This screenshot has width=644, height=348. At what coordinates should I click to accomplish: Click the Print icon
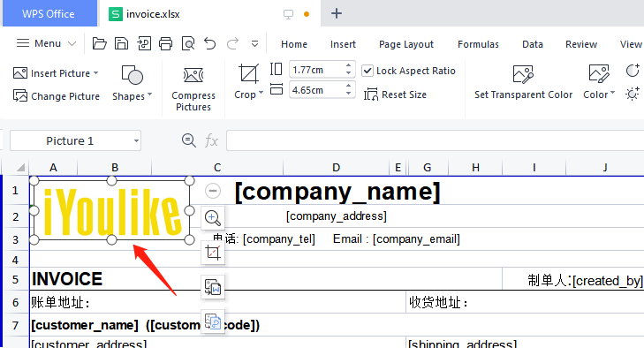pos(165,43)
